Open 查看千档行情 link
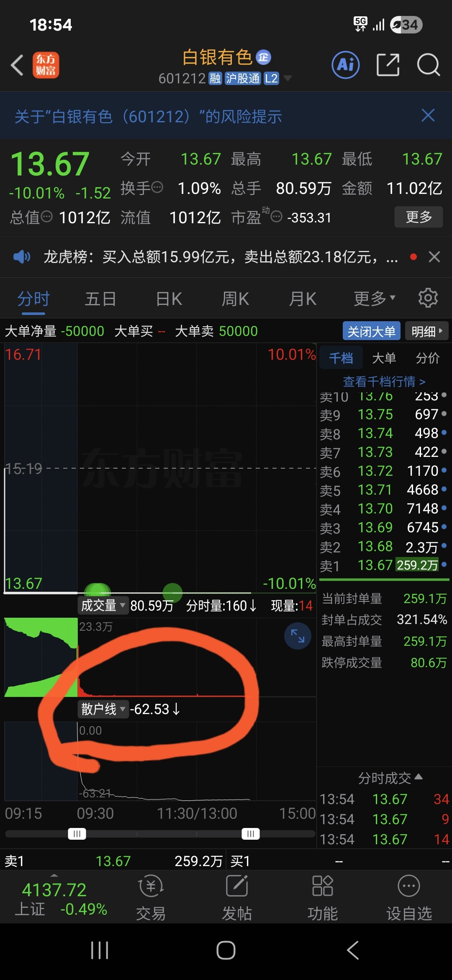The height and width of the screenshot is (980, 452). click(x=384, y=382)
